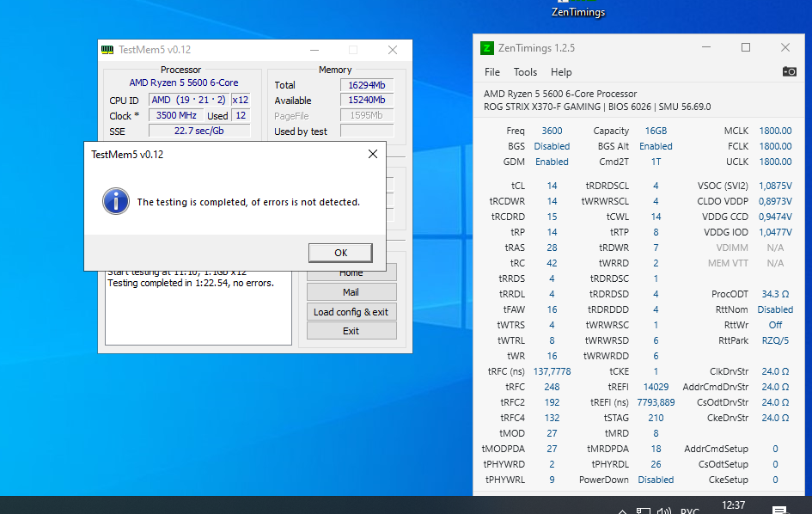Viewport: 812px width, 514px height.
Task: Open the File menu in ZenTimings
Action: 492,72
